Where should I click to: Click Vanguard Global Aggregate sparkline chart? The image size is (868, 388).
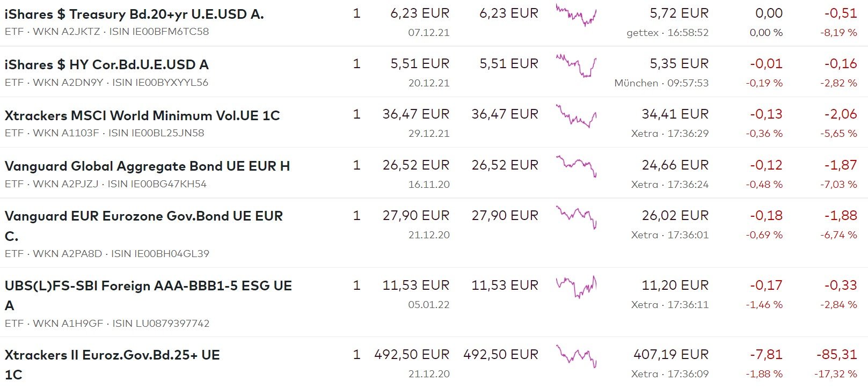click(x=576, y=166)
